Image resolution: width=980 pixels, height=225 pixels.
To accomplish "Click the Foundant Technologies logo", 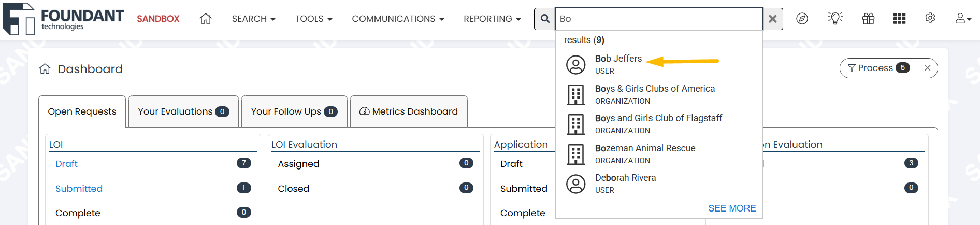I will pyautogui.click(x=63, y=19).
